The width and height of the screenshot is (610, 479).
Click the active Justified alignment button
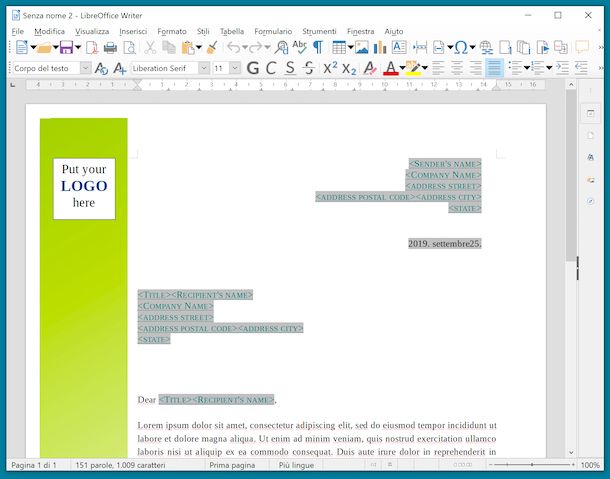click(494, 68)
